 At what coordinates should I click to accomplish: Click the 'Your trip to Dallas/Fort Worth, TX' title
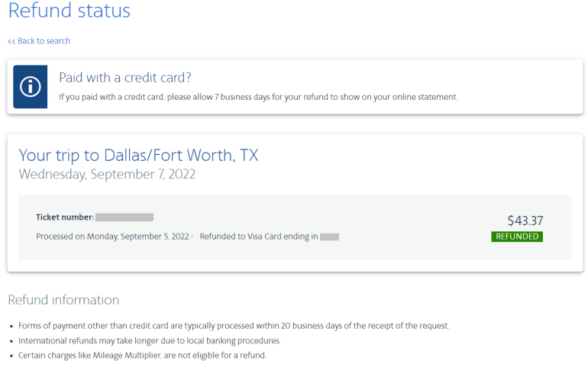click(x=138, y=155)
